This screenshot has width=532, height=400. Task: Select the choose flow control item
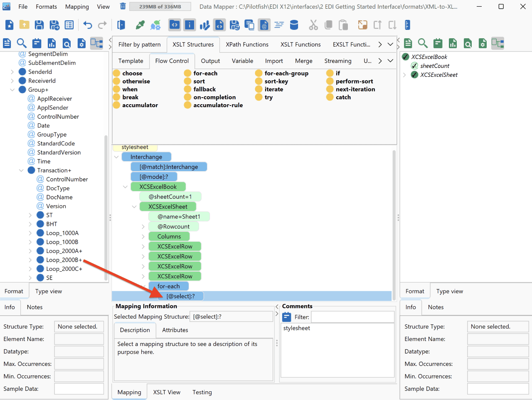[x=128, y=73]
